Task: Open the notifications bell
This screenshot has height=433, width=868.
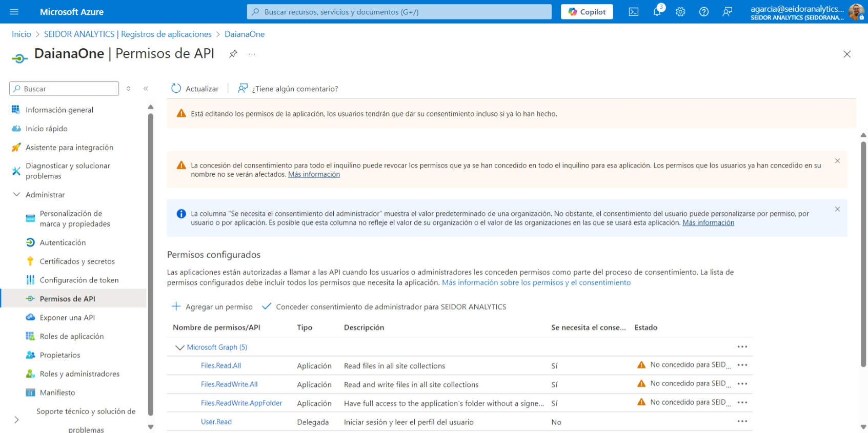Action: coord(657,12)
